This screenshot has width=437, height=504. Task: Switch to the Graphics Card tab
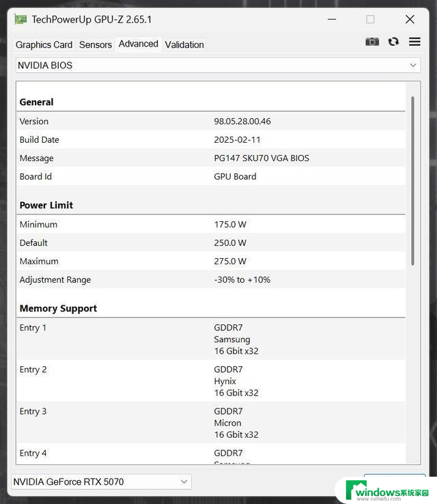pos(44,44)
